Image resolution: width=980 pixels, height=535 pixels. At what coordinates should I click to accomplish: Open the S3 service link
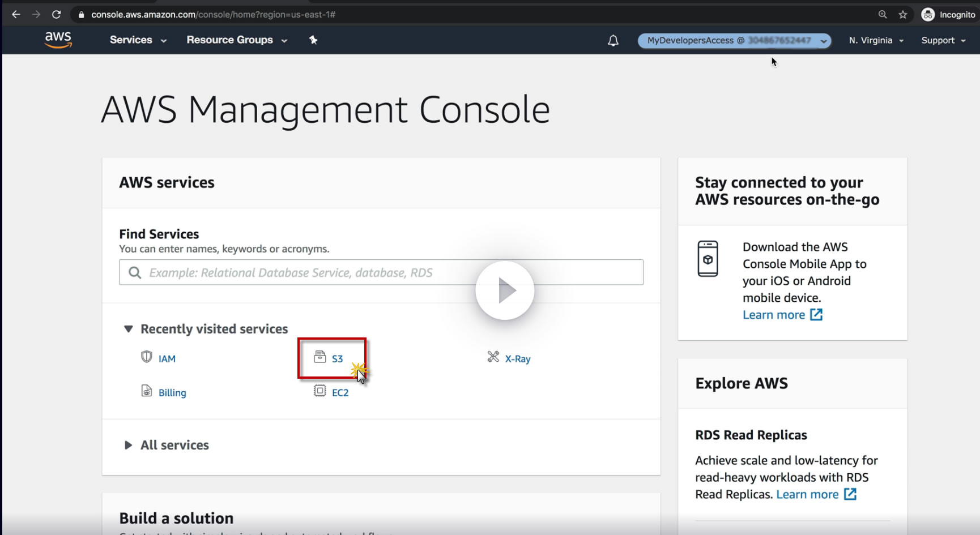338,359
